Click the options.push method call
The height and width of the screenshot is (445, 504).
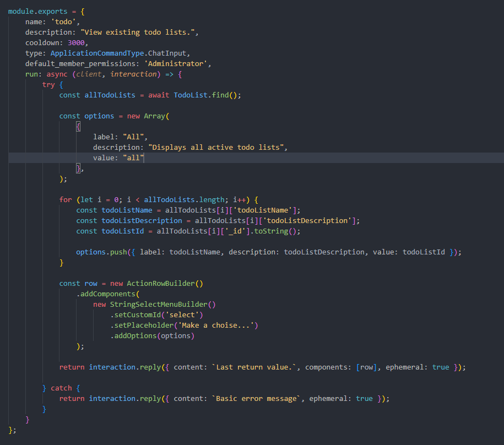click(96, 252)
